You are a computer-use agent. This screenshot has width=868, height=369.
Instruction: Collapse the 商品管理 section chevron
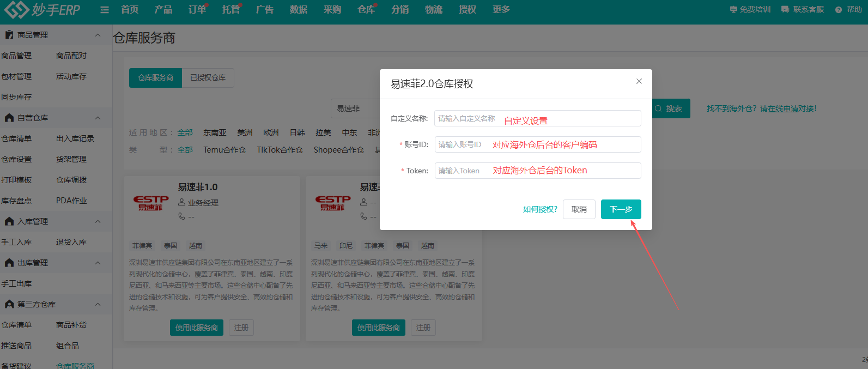[x=98, y=35]
